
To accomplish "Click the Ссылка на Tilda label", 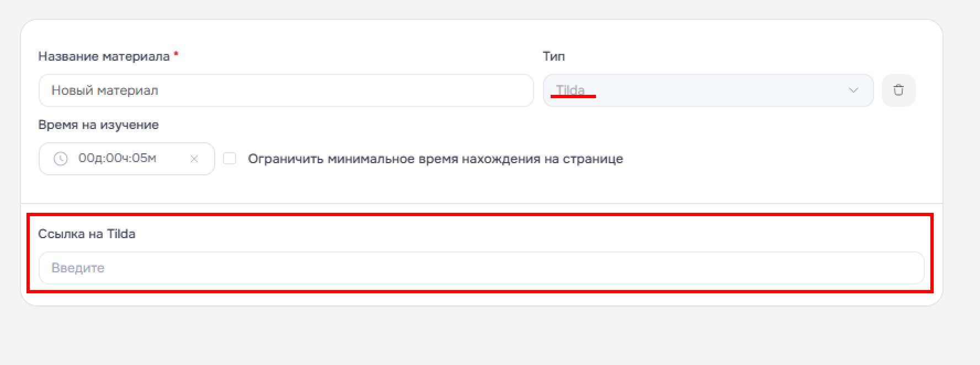I will coord(87,234).
